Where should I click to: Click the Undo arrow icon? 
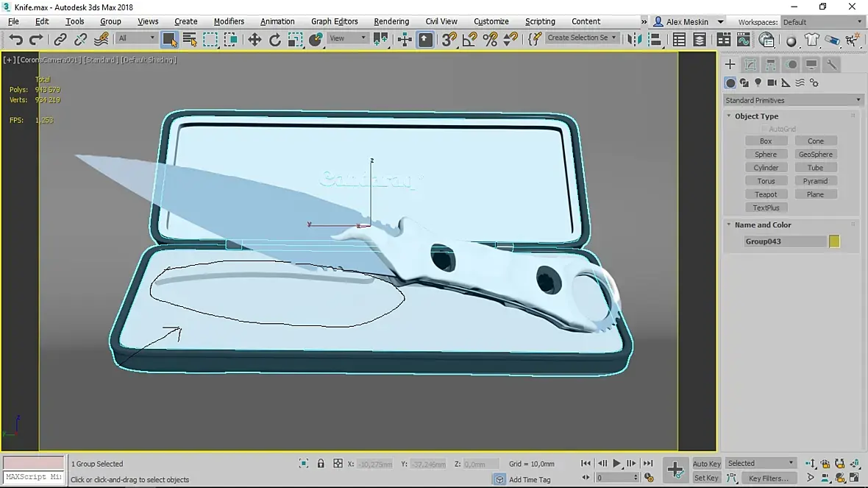pyautogui.click(x=15, y=40)
